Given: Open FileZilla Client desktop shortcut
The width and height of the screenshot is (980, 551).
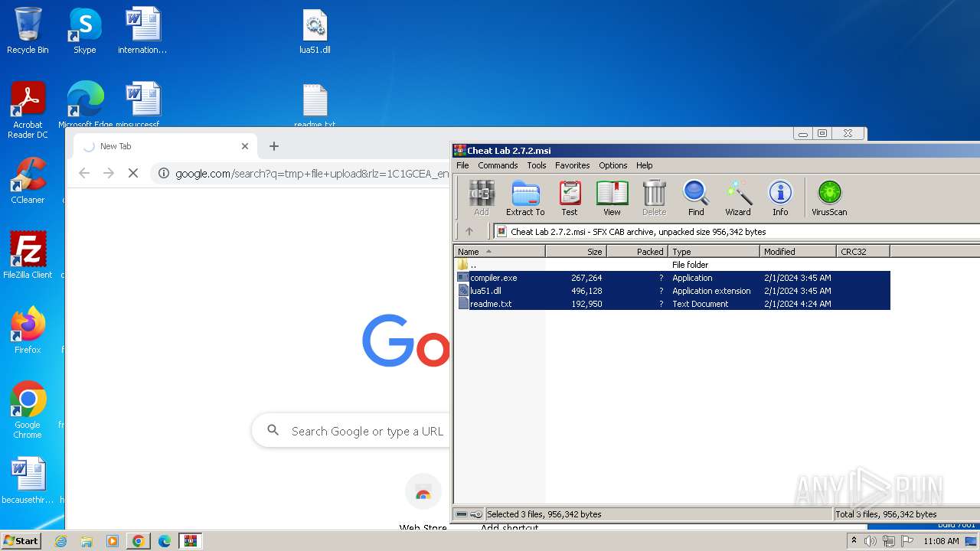Looking at the screenshot, I should (28, 256).
